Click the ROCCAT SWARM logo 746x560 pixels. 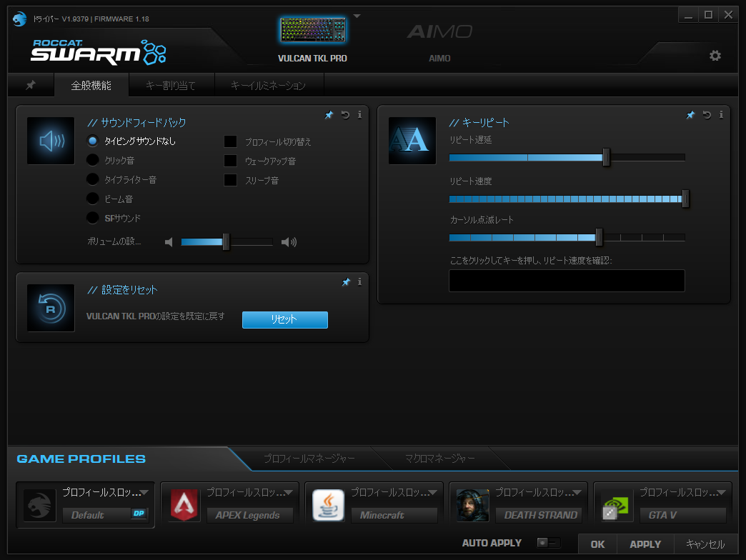99,52
